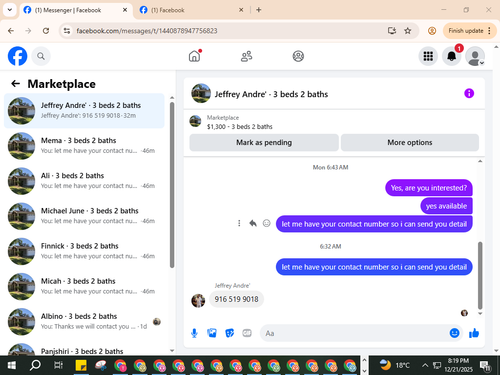Click the 916 519 9018 message bubble
This screenshot has height=375, width=500.
pos(236,299)
